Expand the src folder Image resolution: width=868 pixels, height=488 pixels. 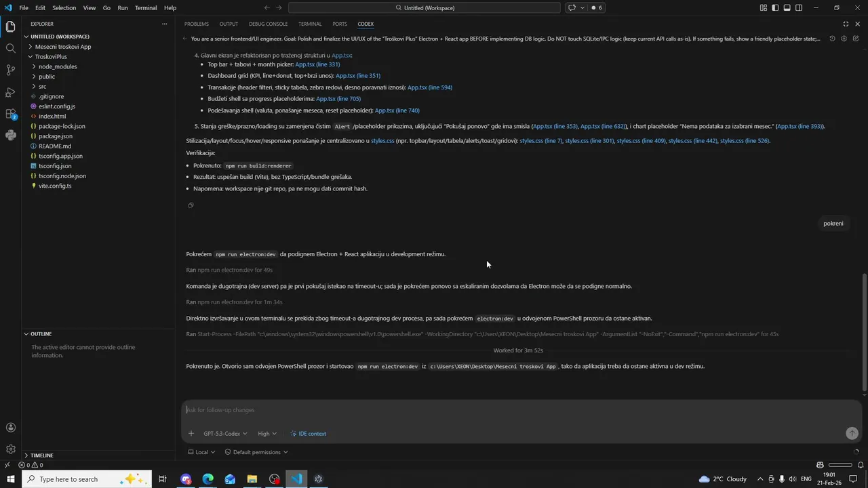click(98, 86)
